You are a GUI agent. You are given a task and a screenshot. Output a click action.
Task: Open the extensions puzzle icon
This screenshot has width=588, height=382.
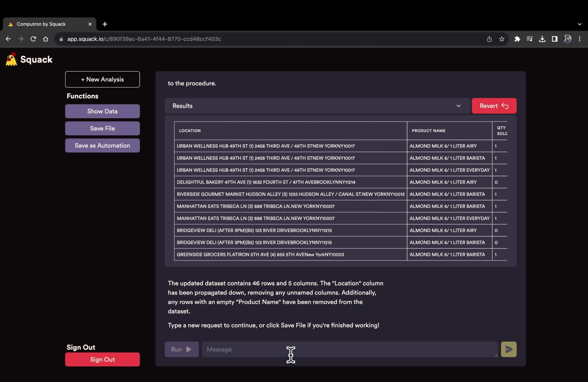pyautogui.click(x=517, y=39)
